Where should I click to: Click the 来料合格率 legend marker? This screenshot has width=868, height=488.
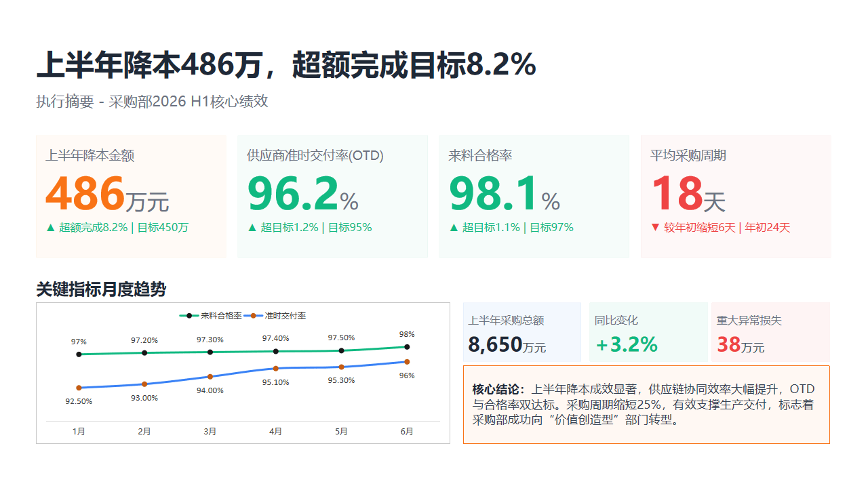[190, 316]
